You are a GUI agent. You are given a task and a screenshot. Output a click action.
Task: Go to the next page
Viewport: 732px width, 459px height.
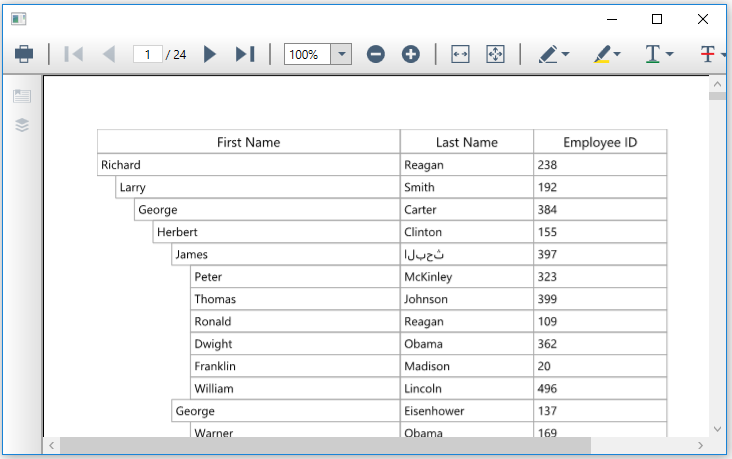[210, 54]
